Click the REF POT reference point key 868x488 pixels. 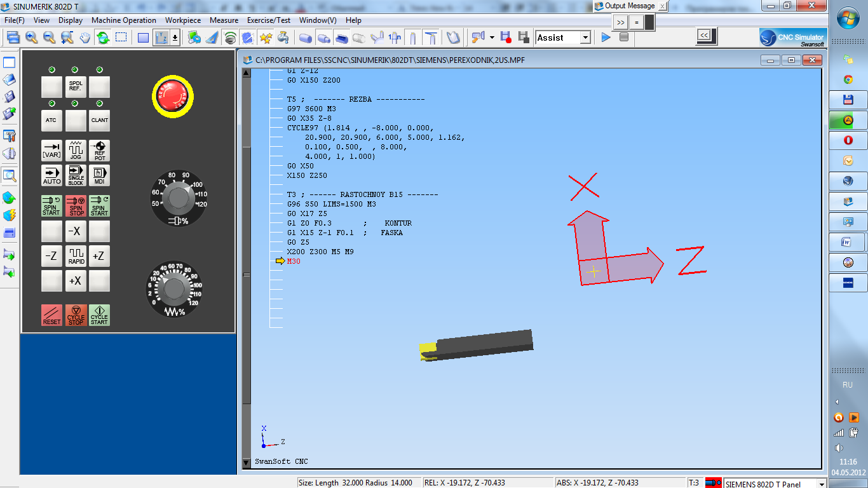[x=99, y=151]
